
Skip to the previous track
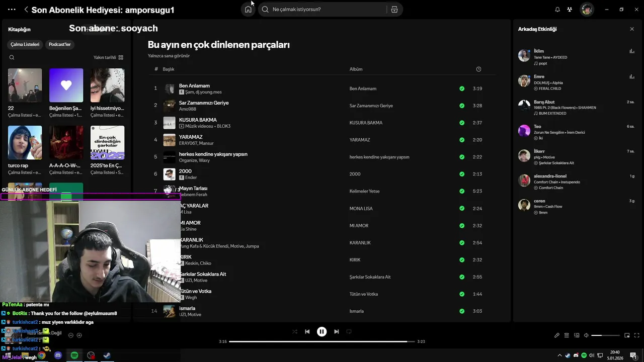coord(307,331)
